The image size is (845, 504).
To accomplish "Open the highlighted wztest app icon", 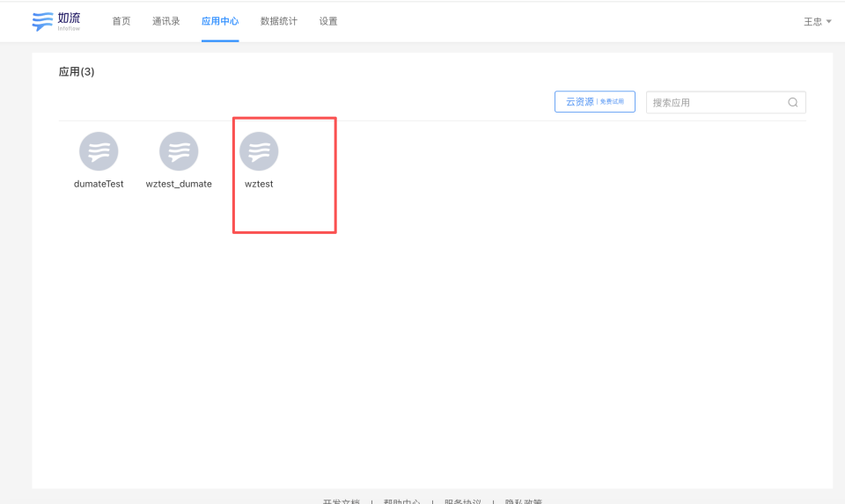I will point(259,151).
